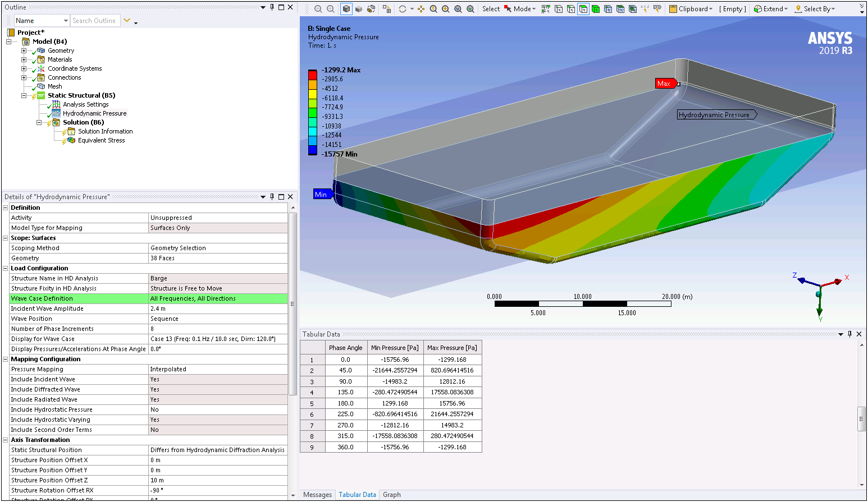Toggle the Details panel pin
Screen dimensions: 868x502
272,196
